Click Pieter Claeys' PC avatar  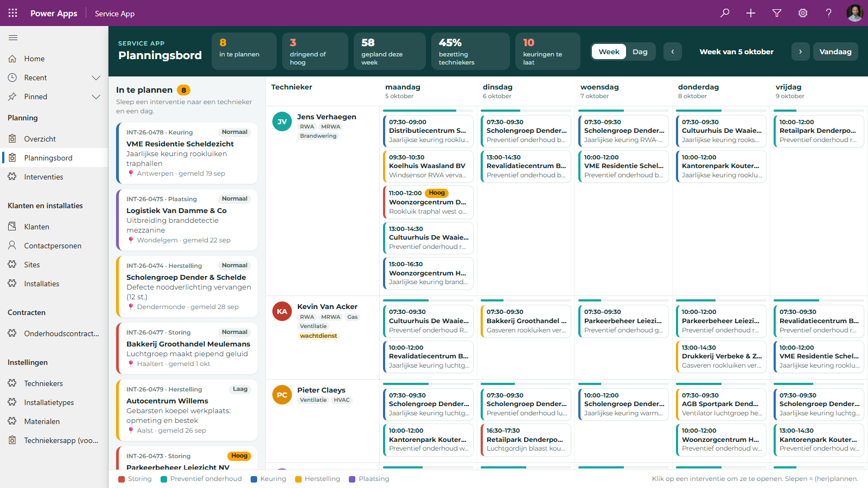(282, 395)
